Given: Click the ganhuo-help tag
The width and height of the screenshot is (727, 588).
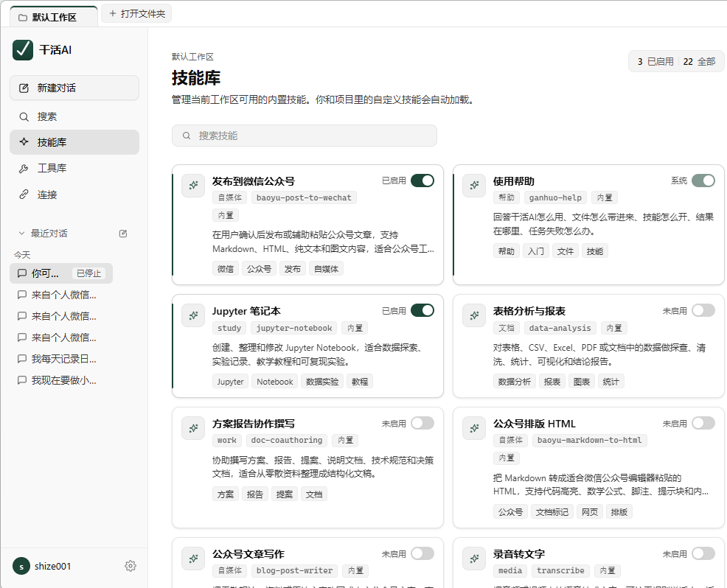Looking at the screenshot, I should (x=555, y=198).
